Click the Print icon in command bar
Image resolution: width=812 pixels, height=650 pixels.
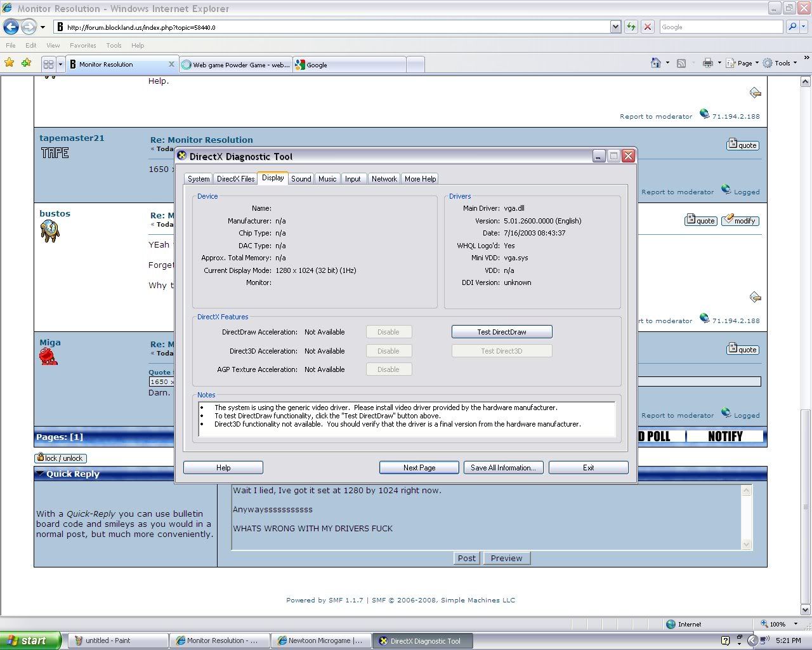(708, 63)
